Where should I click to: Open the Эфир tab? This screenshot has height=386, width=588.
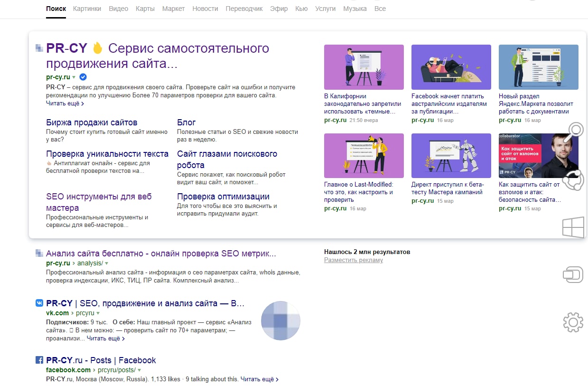[279, 9]
